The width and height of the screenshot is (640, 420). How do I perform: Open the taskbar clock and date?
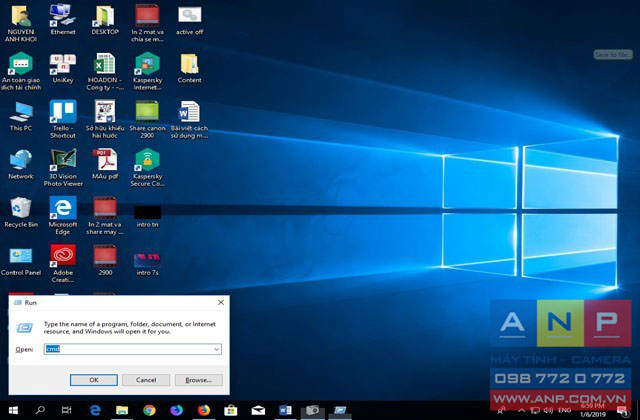[592, 410]
